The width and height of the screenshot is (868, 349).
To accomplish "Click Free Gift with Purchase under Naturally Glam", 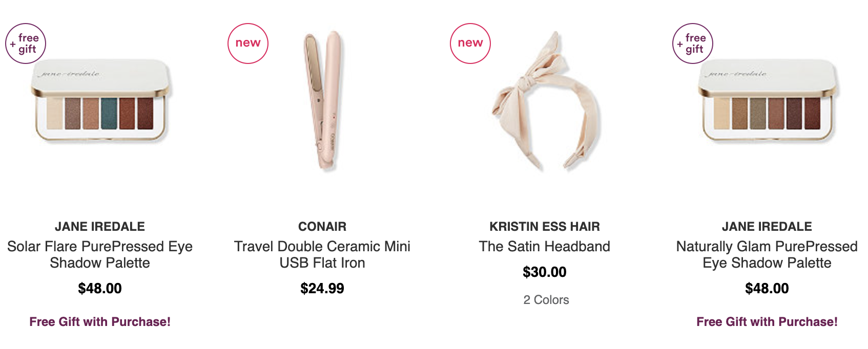I will (767, 322).
